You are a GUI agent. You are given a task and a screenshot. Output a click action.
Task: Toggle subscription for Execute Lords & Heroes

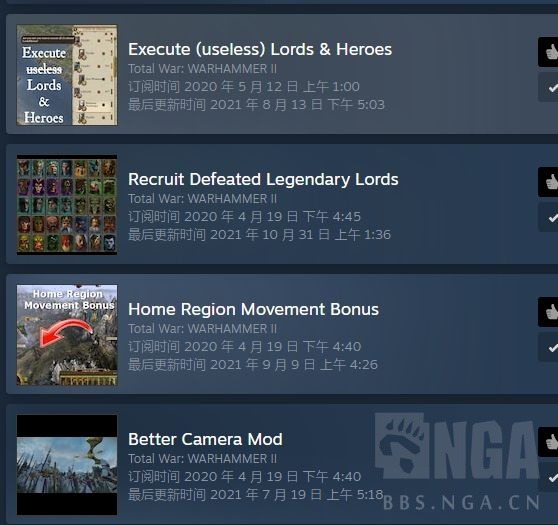click(548, 88)
